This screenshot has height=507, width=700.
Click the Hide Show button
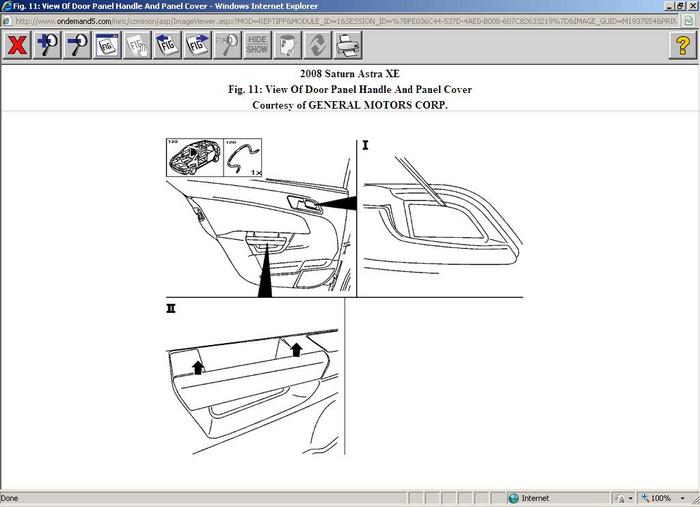click(x=257, y=45)
